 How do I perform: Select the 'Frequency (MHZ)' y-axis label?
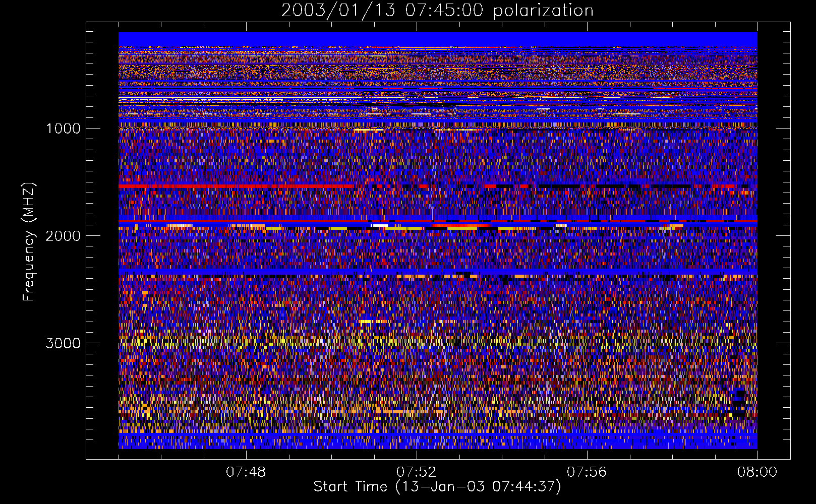click(29, 242)
